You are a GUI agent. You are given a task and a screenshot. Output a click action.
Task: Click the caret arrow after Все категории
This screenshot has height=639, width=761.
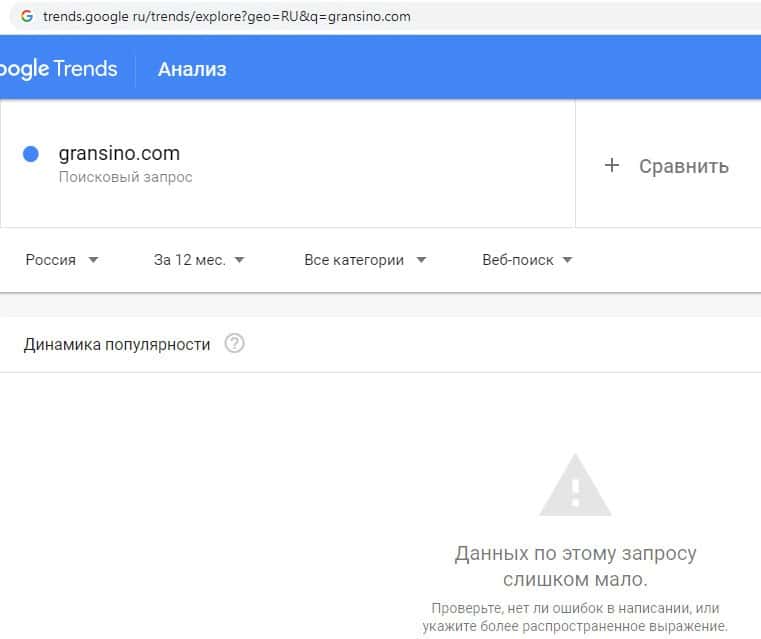[421, 260]
